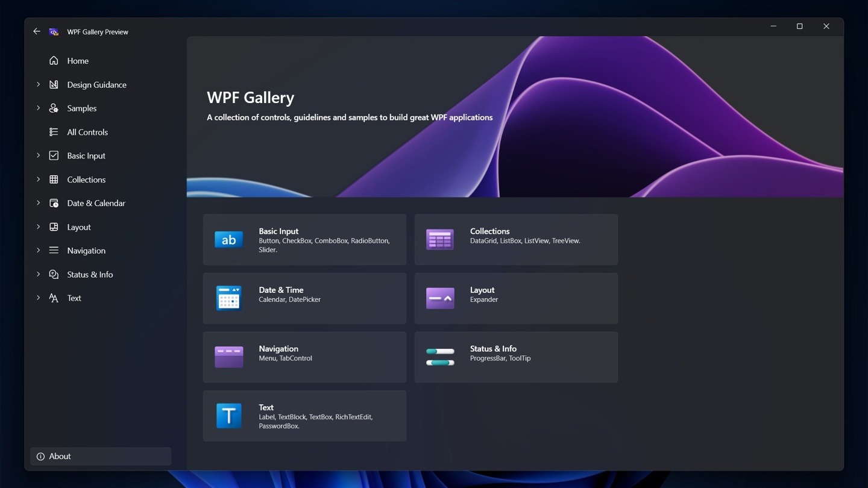Click the Date & Time calendar icon
This screenshot has width=868, height=488.
pyautogui.click(x=228, y=298)
